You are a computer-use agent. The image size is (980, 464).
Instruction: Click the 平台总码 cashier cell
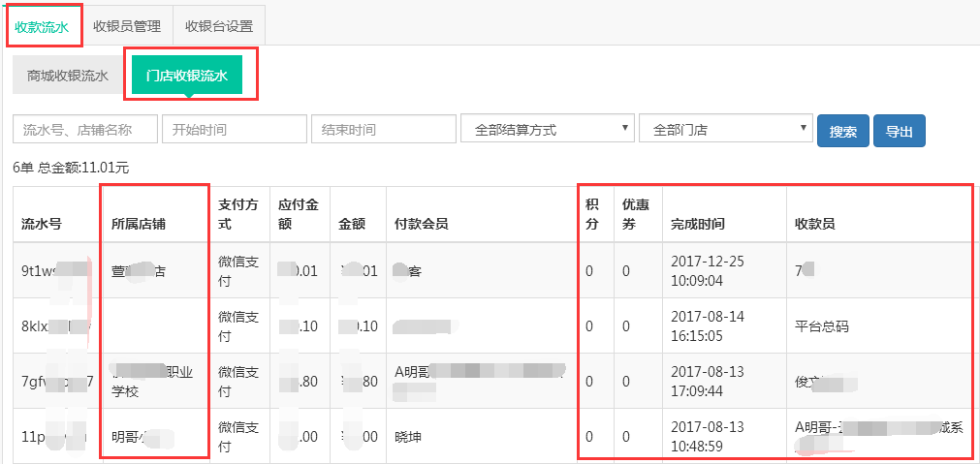821,326
